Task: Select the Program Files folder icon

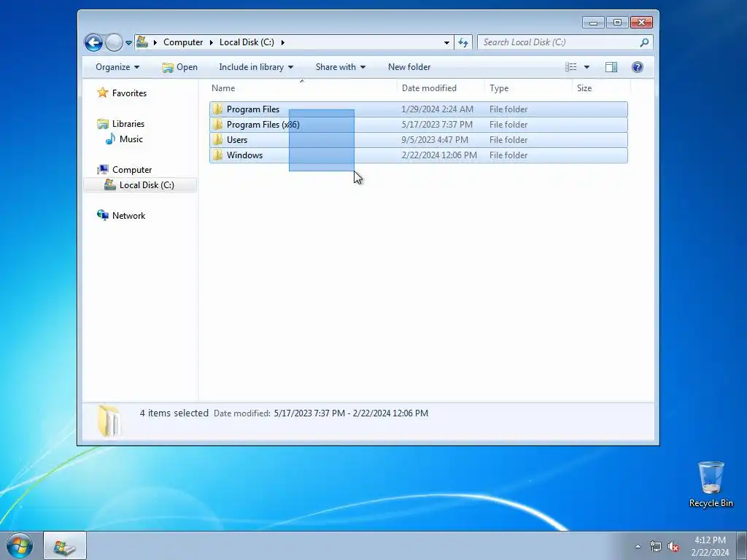Action: (217, 109)
